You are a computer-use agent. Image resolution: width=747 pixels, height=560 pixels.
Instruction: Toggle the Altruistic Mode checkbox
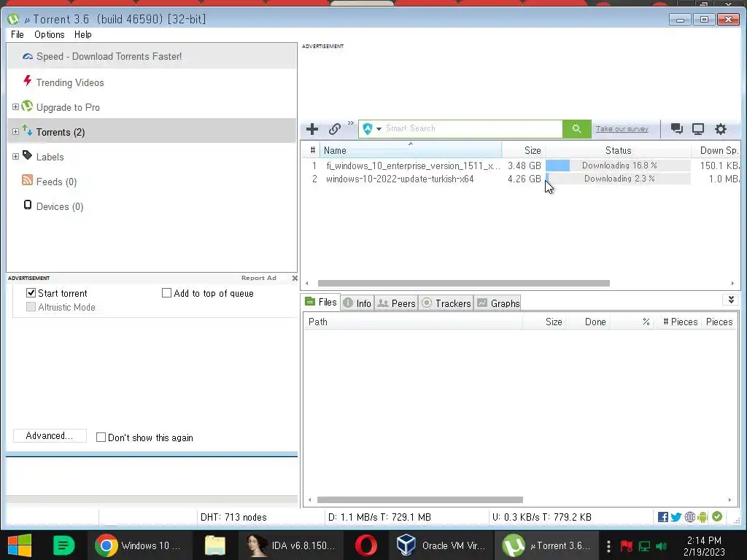tap(31, 307)
